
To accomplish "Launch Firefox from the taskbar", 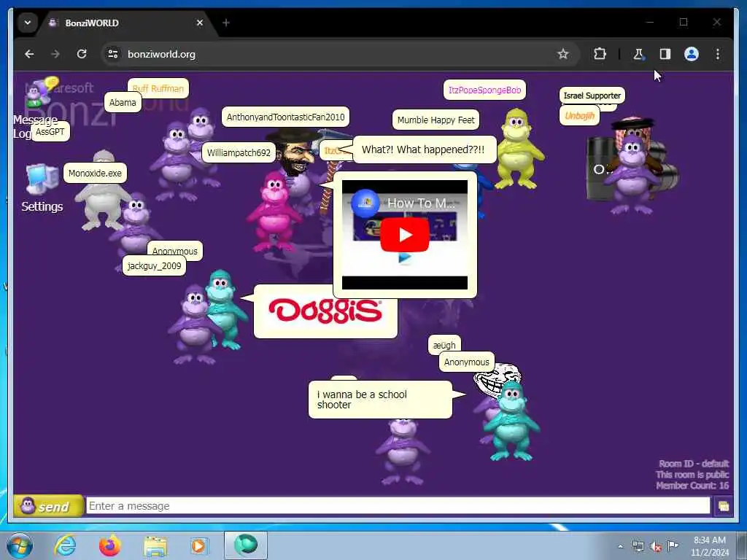I will 110,545.
